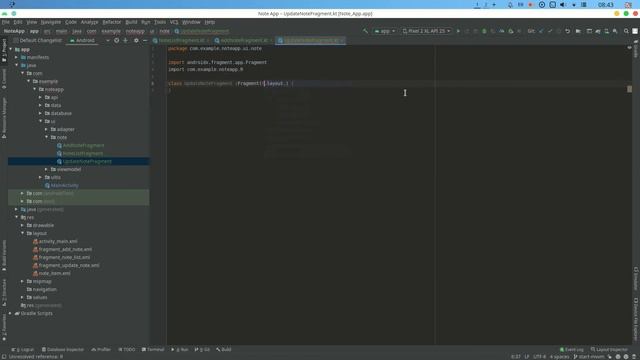Click the green Debug bug icon

pyautogui.click(x=484, y=31)
